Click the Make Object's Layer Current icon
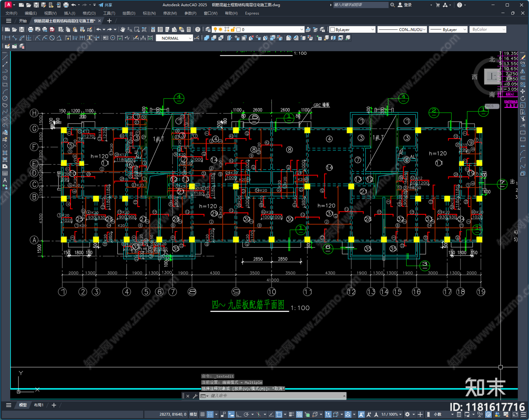Image resolution: width=529 pixels, height=420 pixels. point(308,29)
